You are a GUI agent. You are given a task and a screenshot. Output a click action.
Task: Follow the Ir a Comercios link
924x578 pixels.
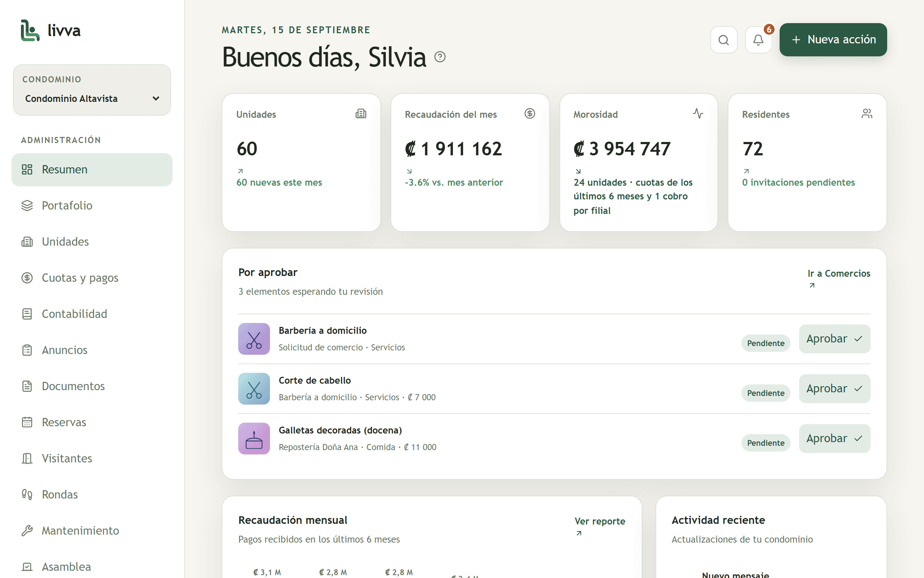pyautogui.click(x=838, y=278)
